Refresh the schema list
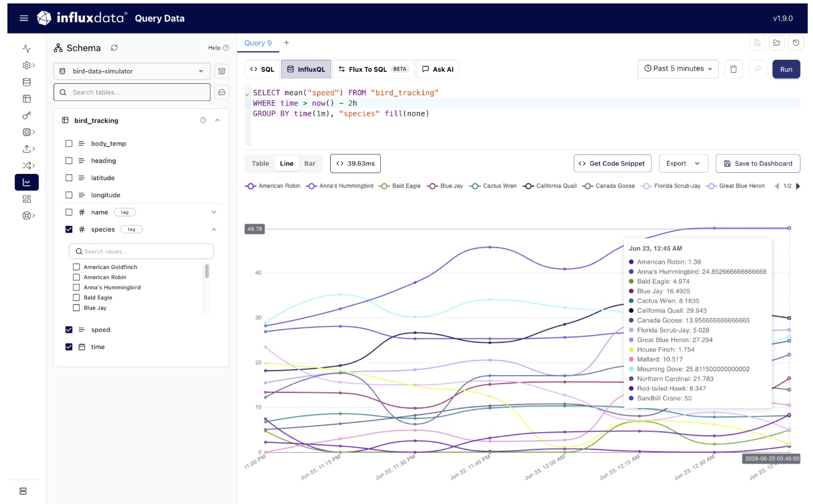Image resolution: width=813 pixels, height=504 pixels. pyautogui.click(x=114, y=48)
